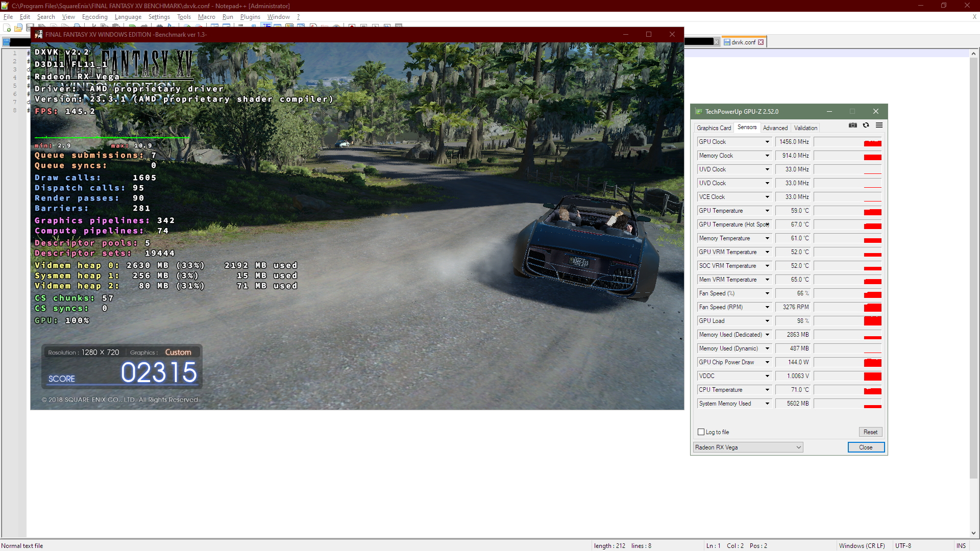Open the Plugins menu in Notepad++
Screen dimensions: 980x551
pyautogui.click(x=250, y=17)
